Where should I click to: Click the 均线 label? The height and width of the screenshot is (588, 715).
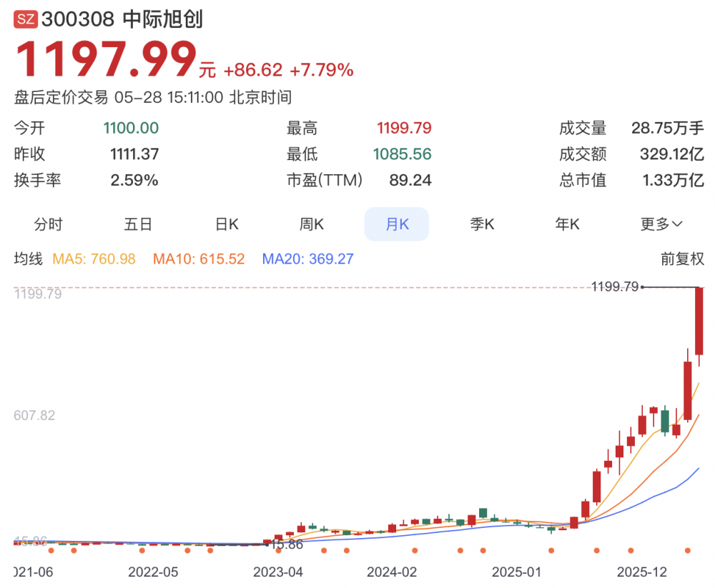[29, 259]
